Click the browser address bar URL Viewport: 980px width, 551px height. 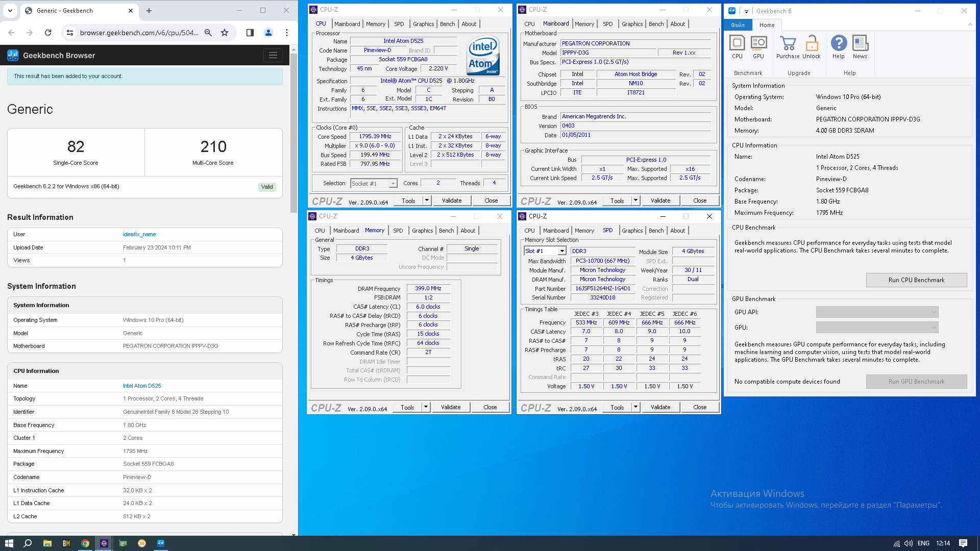[139, 33]
